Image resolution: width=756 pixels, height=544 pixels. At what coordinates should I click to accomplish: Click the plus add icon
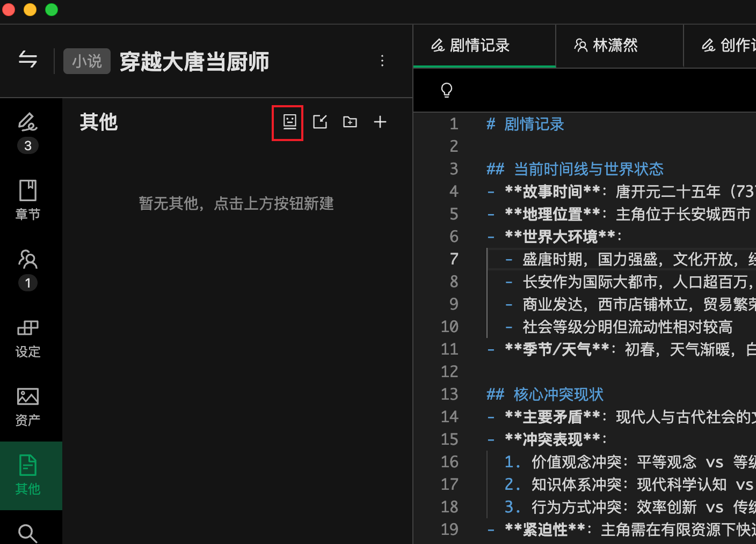click(380, 122)
